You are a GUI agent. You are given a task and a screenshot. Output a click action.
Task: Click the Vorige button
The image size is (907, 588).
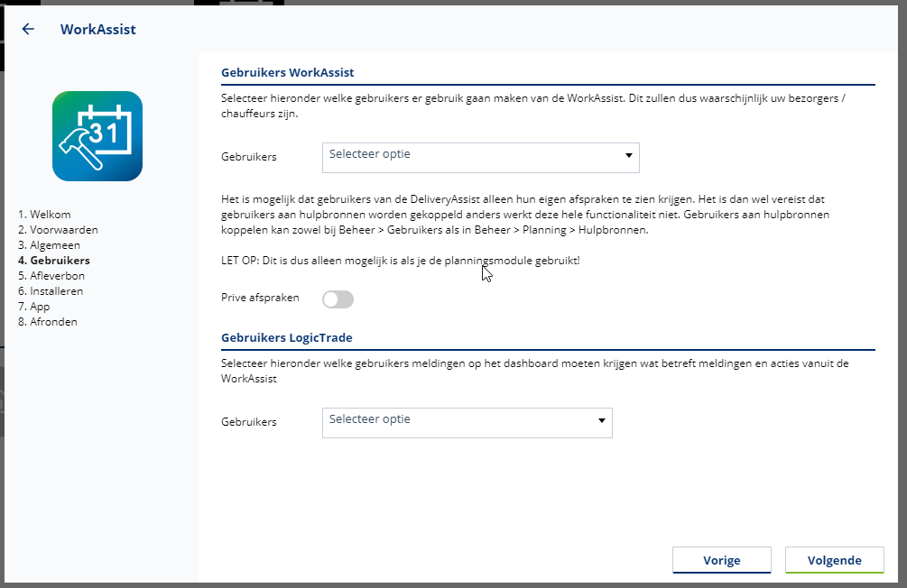click(x=722, y=560)
